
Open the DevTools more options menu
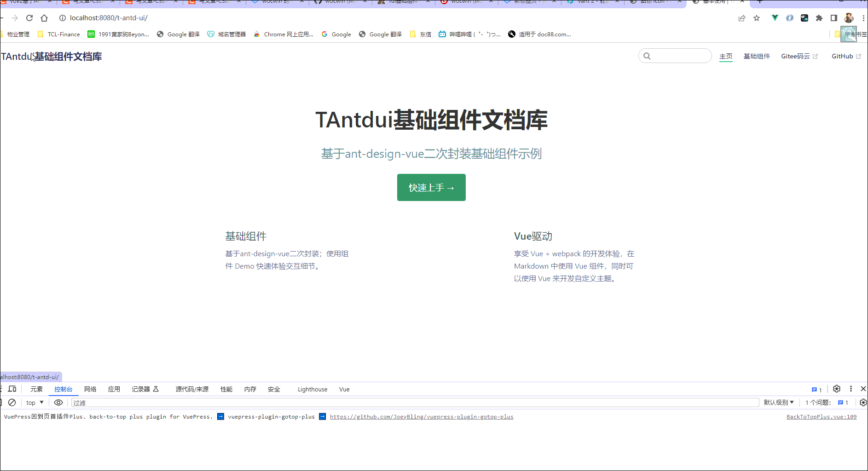[x=851, y=389]
